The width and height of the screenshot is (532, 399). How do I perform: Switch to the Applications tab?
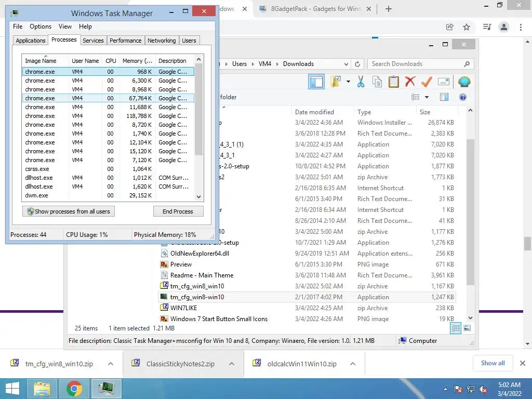click(31, 41)
